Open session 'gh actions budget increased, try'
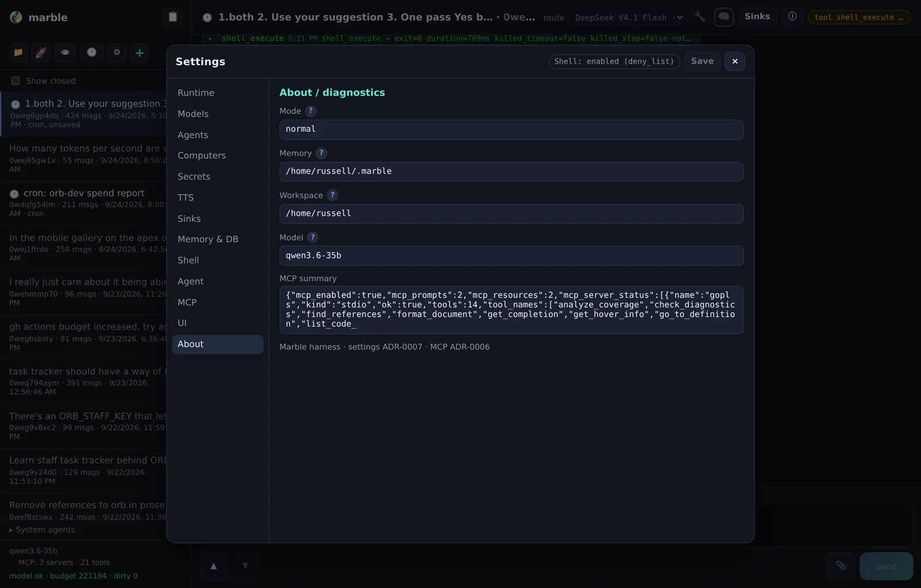This screenshot has width=921, height=588. click(x=83, y=337)
